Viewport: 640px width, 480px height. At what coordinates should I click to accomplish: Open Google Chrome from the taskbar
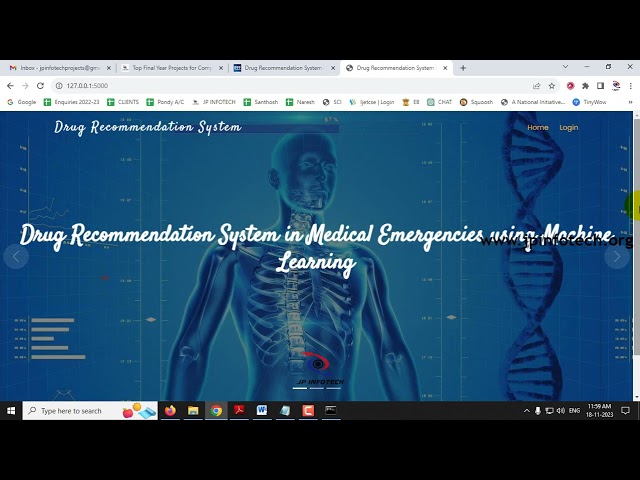[216, 411]
